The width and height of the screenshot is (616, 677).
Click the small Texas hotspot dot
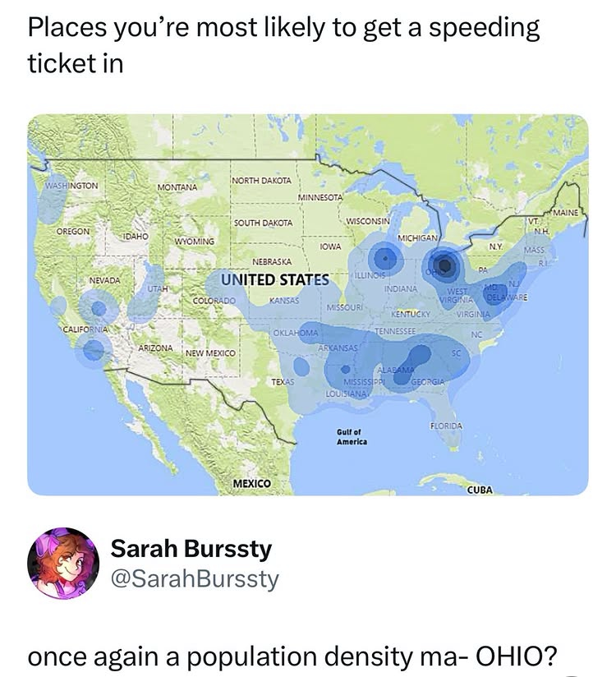(x=302, y=369)
